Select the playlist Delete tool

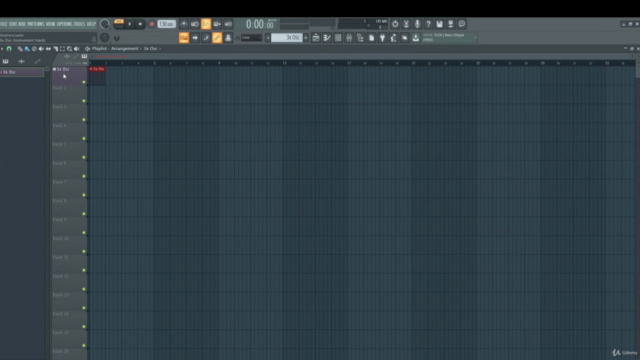pos(34,49)
